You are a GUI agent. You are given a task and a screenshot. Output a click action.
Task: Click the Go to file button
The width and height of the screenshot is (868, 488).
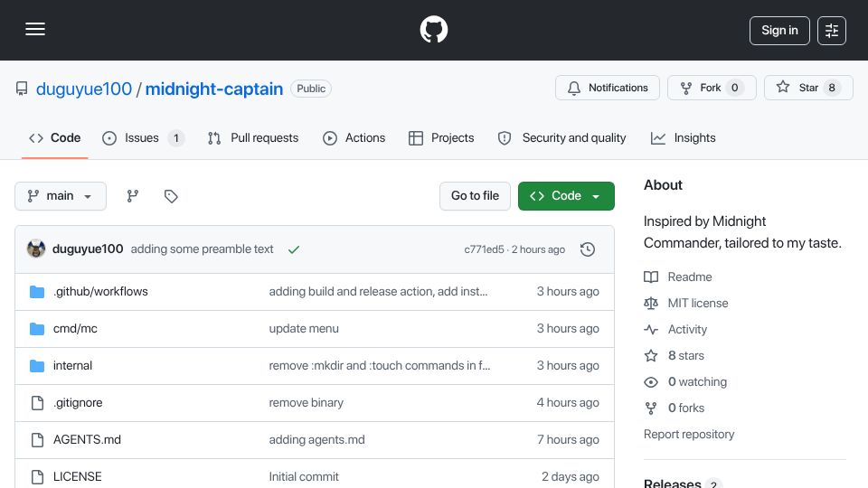[475, 196]
